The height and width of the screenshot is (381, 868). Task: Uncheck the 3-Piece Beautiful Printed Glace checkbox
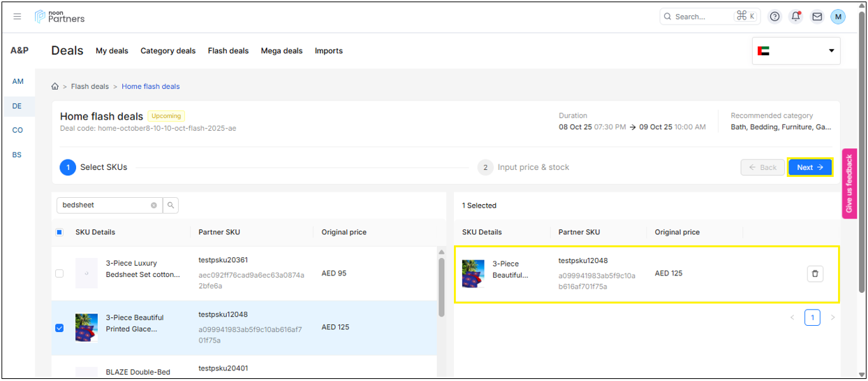59,328
